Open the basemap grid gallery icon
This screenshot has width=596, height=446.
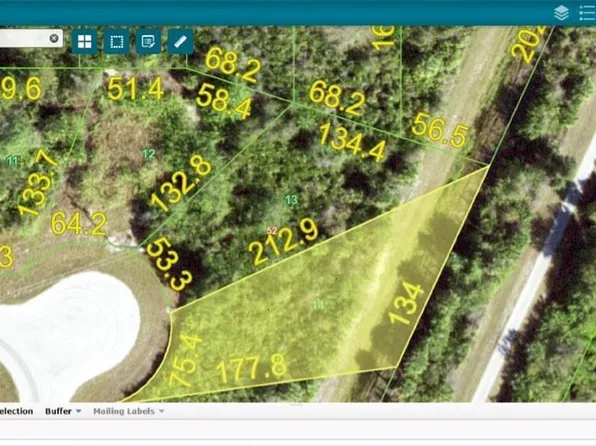click(84, 41)
